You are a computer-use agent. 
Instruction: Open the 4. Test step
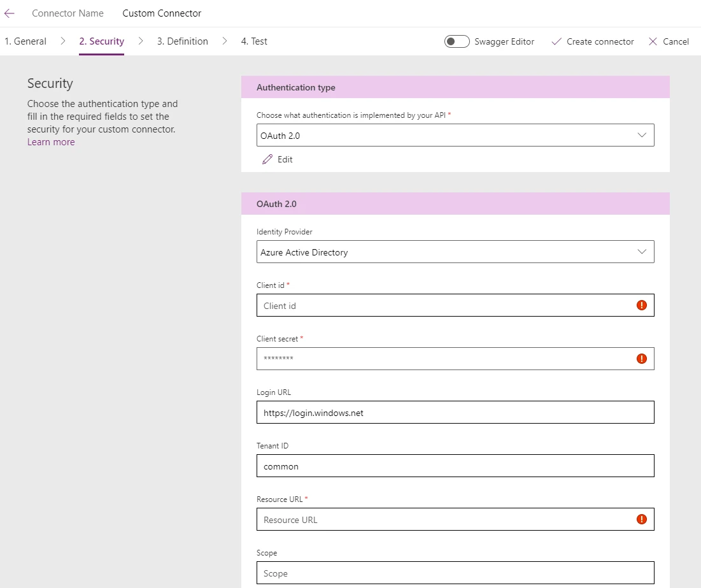[253, 41]
